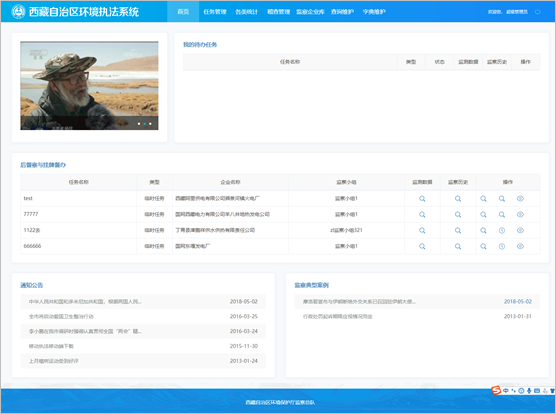Click the Sogou input method S logo
556x414 pixels.
click(496, 390)
